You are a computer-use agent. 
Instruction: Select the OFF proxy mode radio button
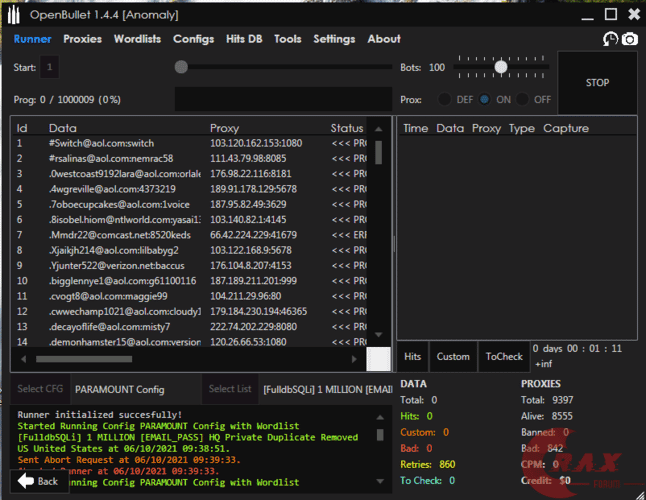coord(522,99)
